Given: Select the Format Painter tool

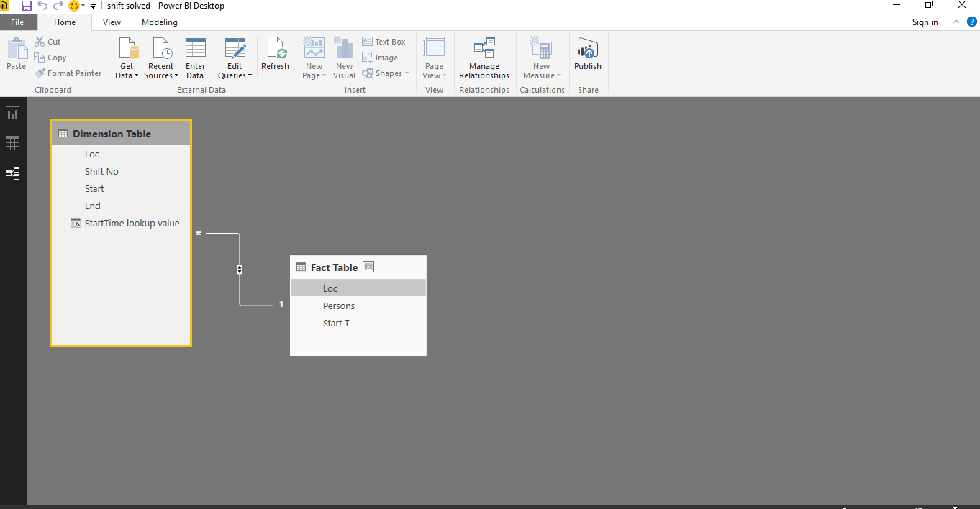Looking at the screenshot, I should pos(68,73).
